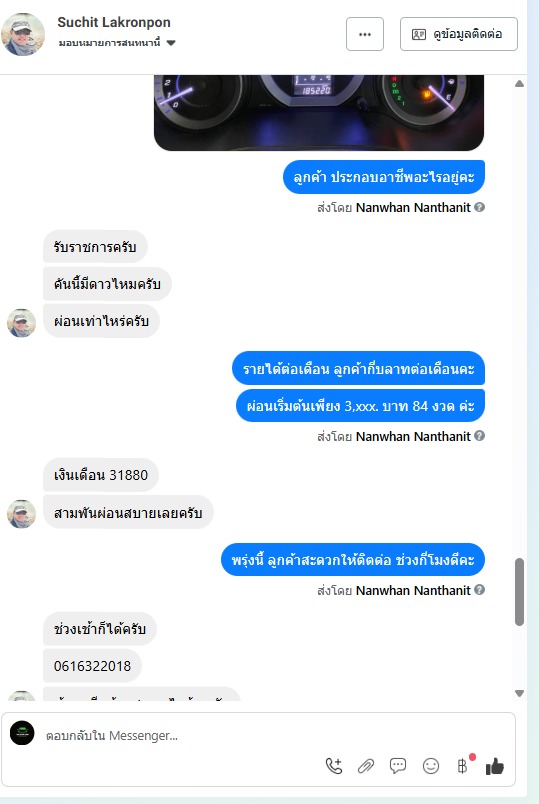Screen dimensions: 539x804
Task: Expand the assign conversation dropdown arrow
Action: tap(171, 43)
